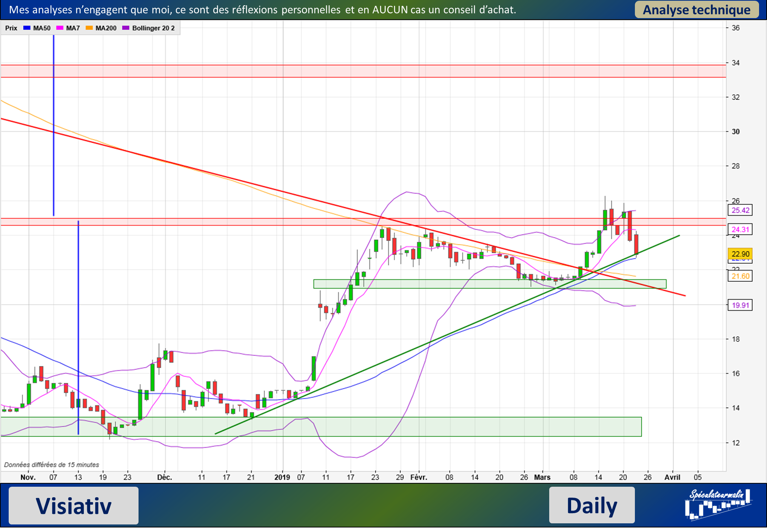Click the 22.90 current price label
767x532 pixels.
740,254
